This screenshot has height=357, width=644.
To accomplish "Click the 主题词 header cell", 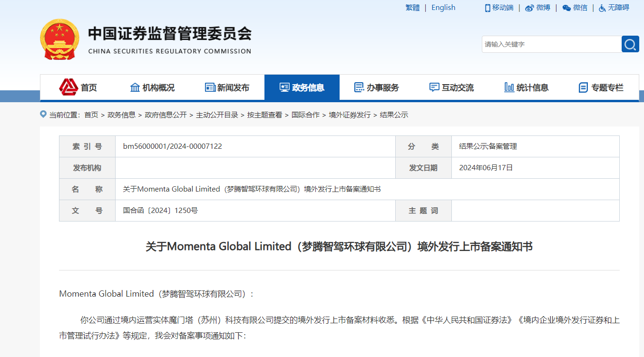I will coord(423,211).
